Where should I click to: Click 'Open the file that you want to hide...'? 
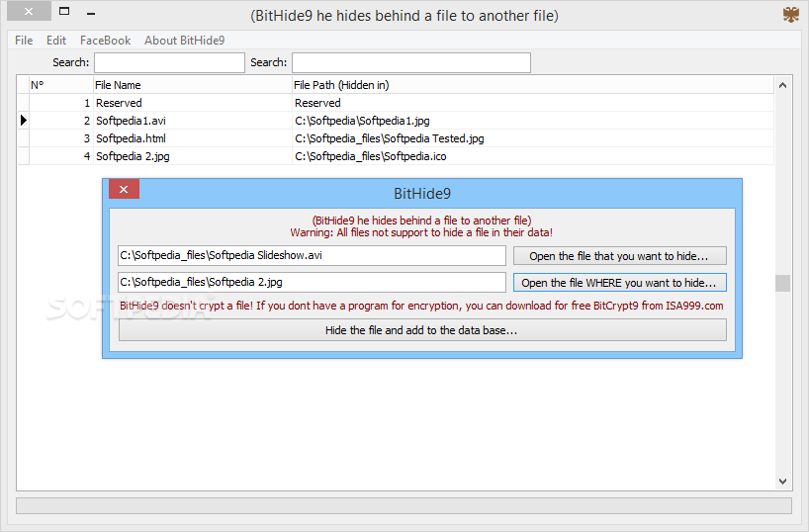pos(620,256)
